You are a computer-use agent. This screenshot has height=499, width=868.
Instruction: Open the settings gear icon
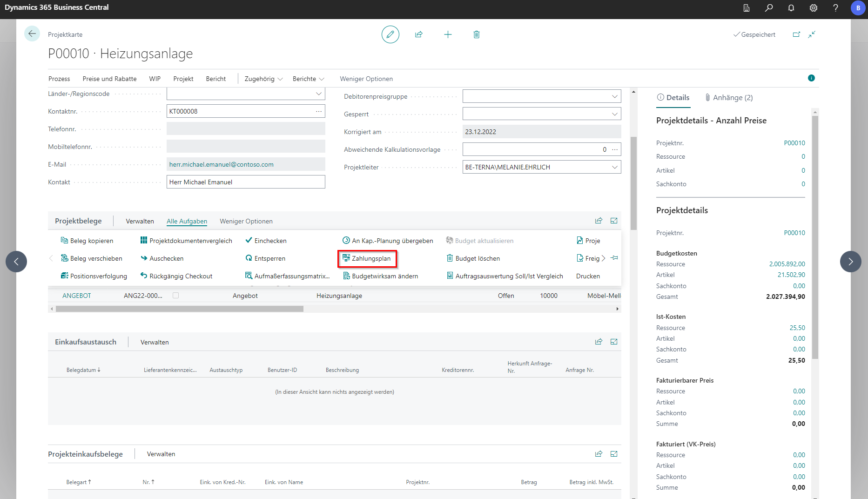pyautogui.click(x=813, y=8)
